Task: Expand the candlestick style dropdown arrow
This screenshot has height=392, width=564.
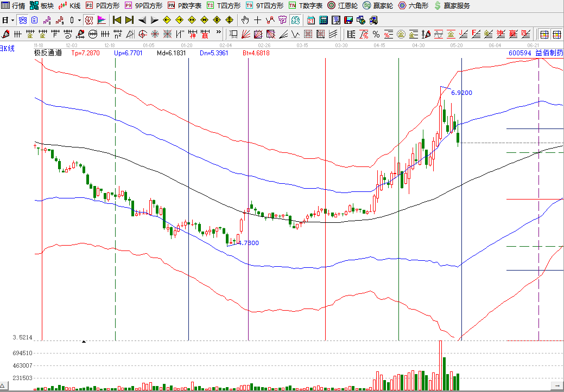Action: [79, 21]
